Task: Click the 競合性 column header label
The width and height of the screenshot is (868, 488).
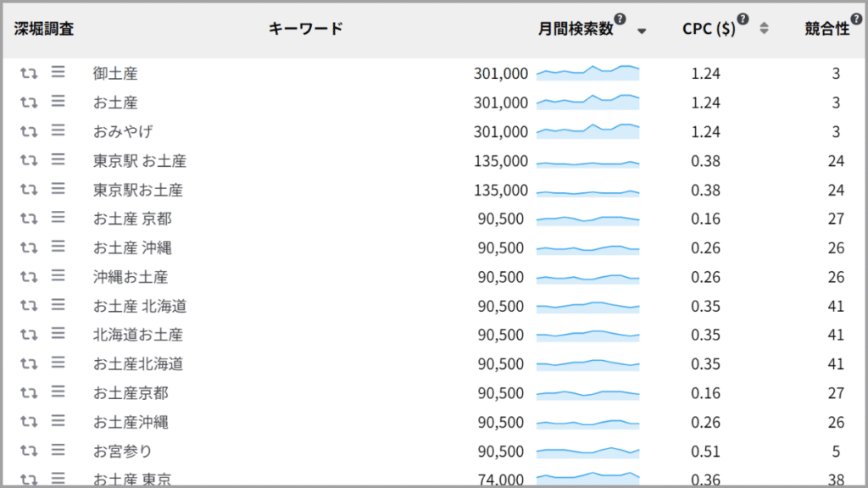Action: pos(826,29)
